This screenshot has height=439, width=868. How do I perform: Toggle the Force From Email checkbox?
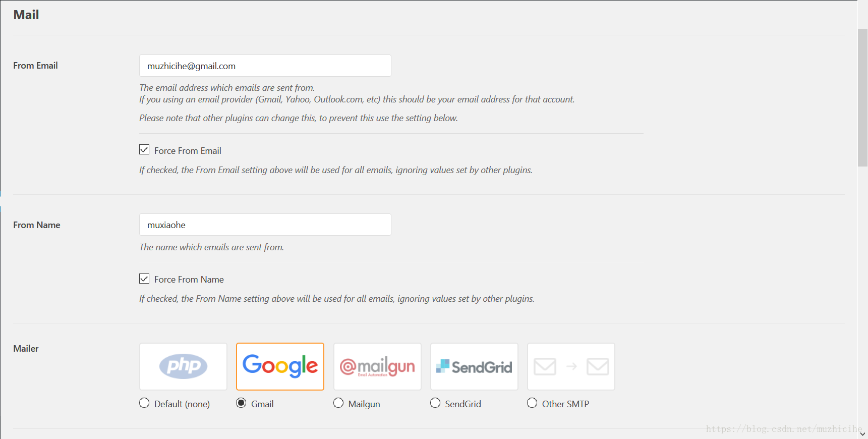click(x=144, y=150)
